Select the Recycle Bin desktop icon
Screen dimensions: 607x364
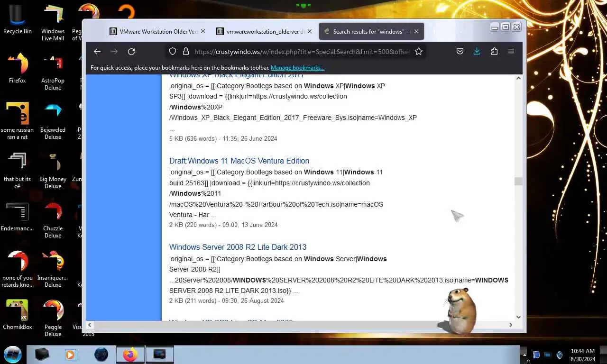pos(18,20)
